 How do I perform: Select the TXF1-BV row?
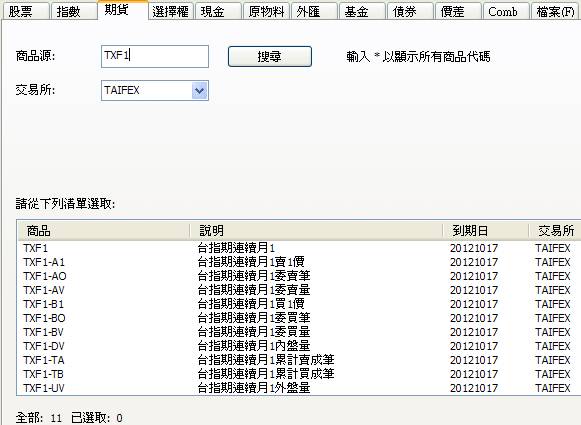pyautogui.click(x=299, y=332)
